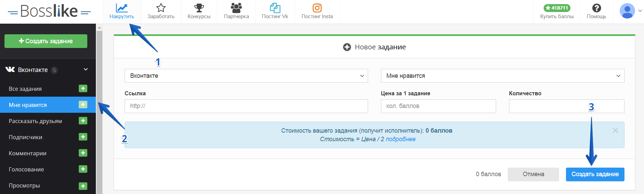Viewport: 644px width, 194px height.
Task: Focus the Цена за 1 задание field
Action: point(439,106)
